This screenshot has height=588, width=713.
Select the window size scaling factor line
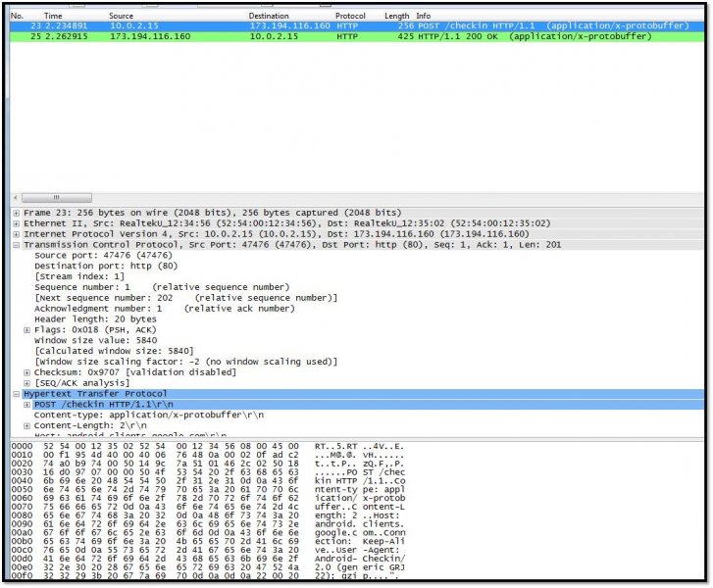pyautogui.click(x=186, y=362)
